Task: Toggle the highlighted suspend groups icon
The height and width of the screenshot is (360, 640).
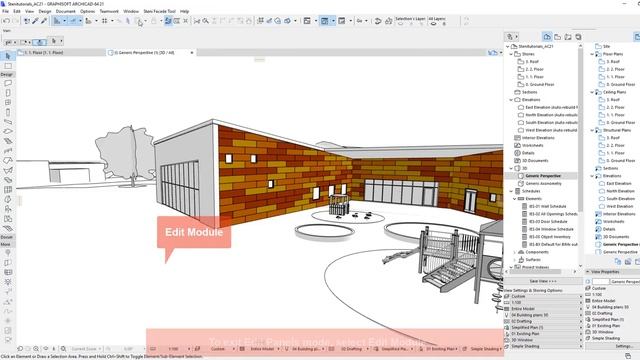Action: coord(168,21)
